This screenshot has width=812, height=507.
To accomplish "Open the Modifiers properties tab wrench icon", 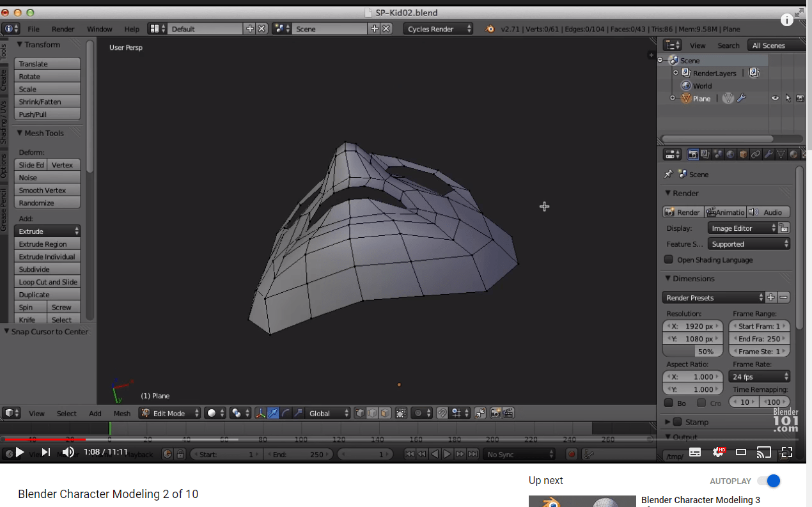I will click(769, 154).
